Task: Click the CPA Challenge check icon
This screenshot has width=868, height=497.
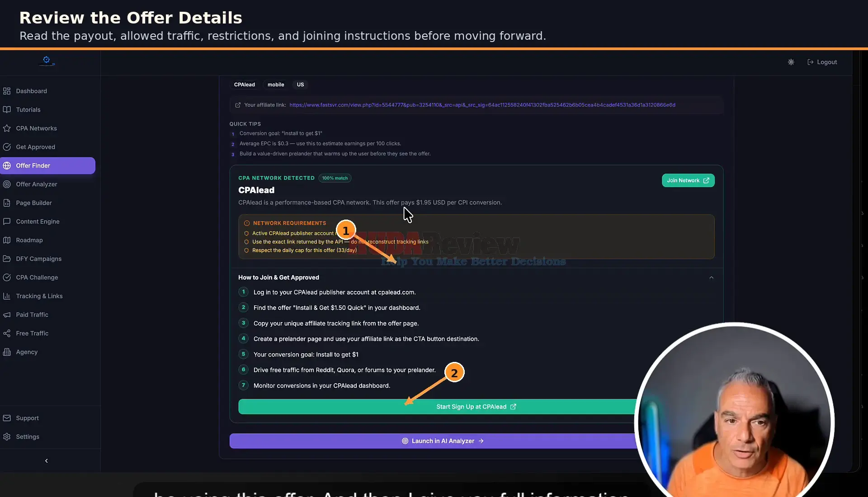Action: (7, 277)
